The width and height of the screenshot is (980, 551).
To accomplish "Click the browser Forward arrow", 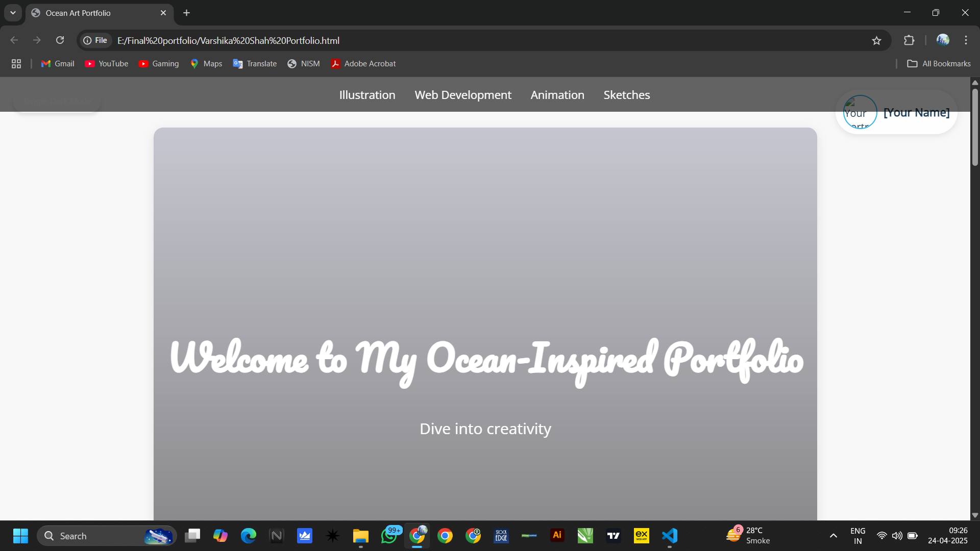I will click(37, 40).
